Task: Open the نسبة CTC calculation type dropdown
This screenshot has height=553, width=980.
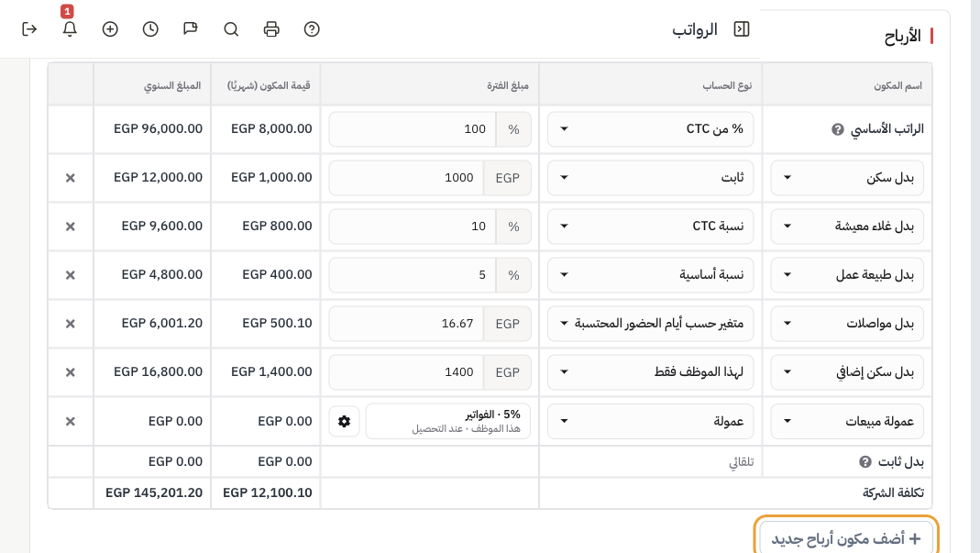Action: pos(651,226)
